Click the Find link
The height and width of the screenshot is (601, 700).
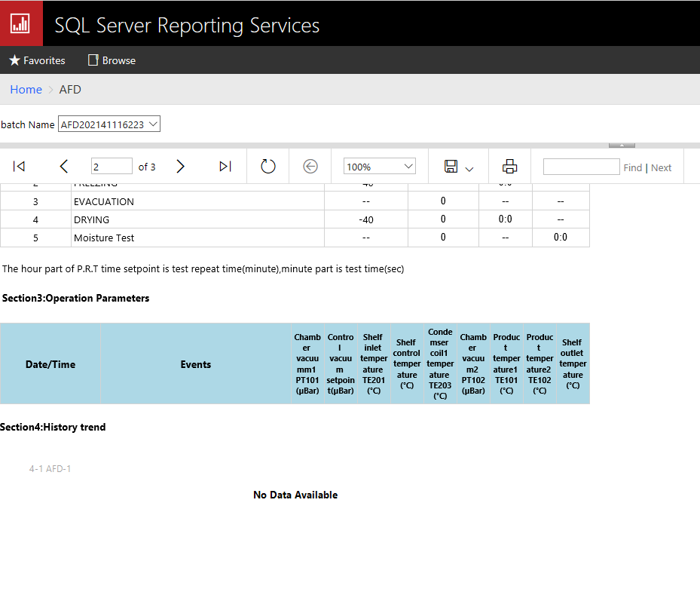pos(632,167)
